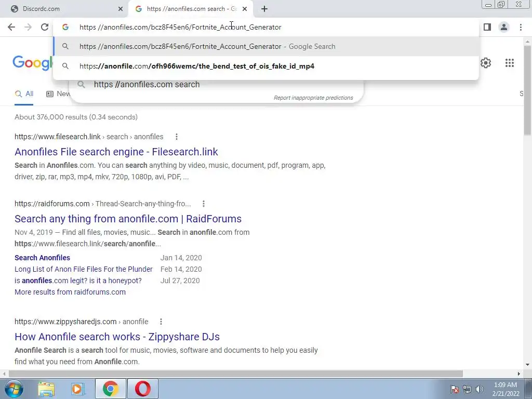Click the raidforums.com URL breadcrumb
Viewport: 532px width, 399px height.
pyautogui.click(x=102, y=204)
